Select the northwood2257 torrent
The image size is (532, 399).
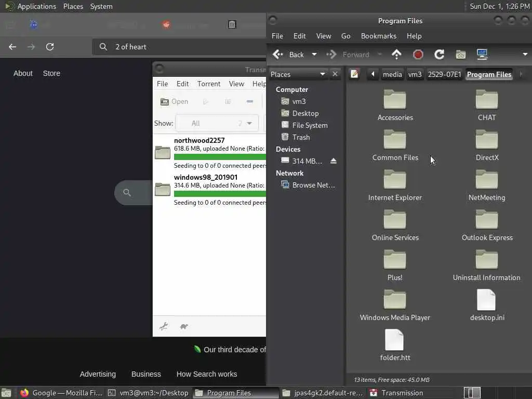[x=209, y=153]
